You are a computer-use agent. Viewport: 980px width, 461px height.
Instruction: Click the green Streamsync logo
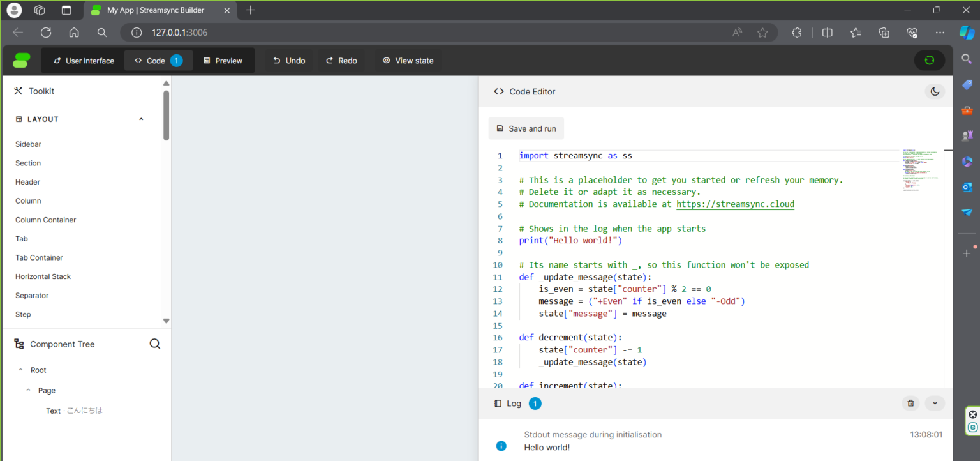21,60
